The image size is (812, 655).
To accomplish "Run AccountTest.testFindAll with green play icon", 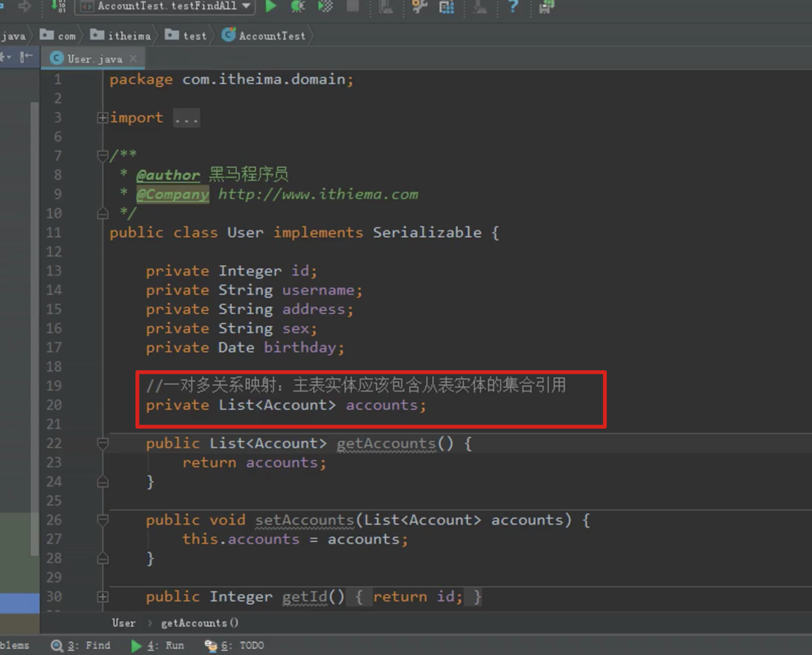I will pos(271,6).
